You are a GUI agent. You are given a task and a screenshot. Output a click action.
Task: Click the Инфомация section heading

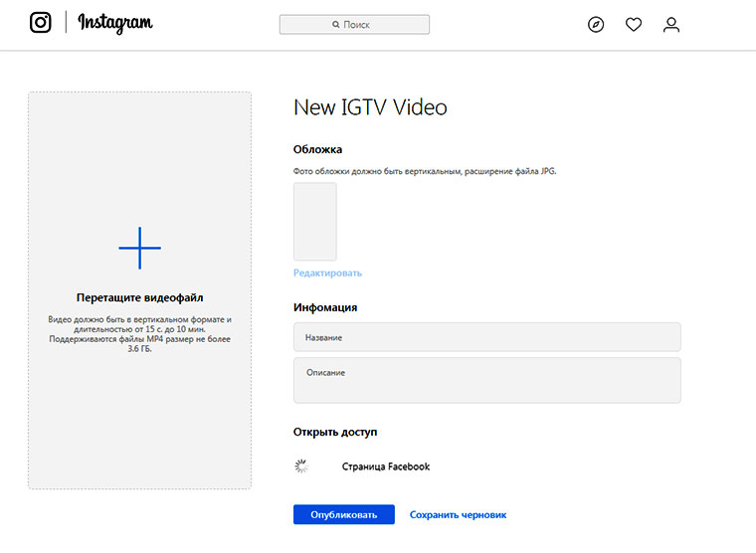pyautogui.click(x=325, y=307)
